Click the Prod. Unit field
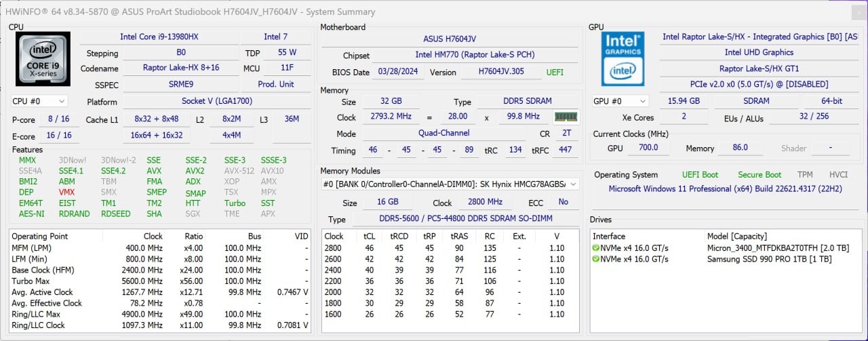Image resolution: width=868 pixels, height=341 pixels. click(x=276, y=84)
